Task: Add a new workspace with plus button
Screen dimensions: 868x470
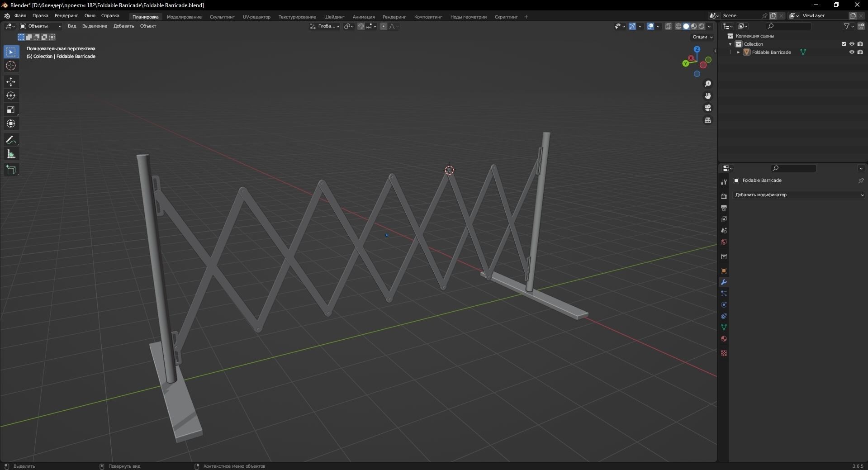Action: (526, 17)
